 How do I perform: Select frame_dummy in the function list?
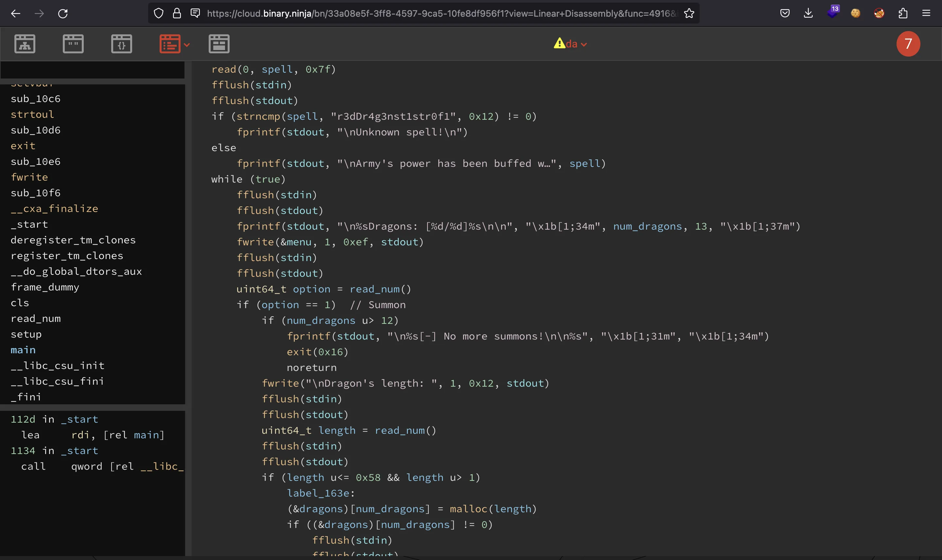point(45,287)
